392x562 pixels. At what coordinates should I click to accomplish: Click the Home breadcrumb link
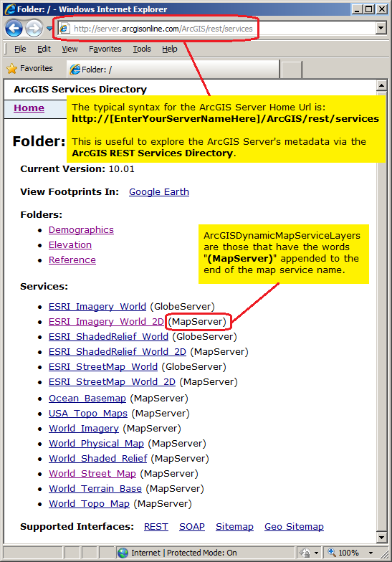click(29, 108)
